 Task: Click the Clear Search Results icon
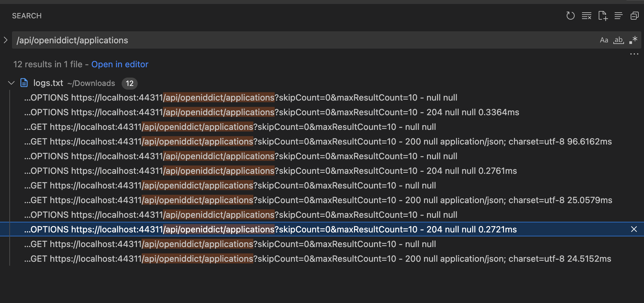tap(586, 16)
